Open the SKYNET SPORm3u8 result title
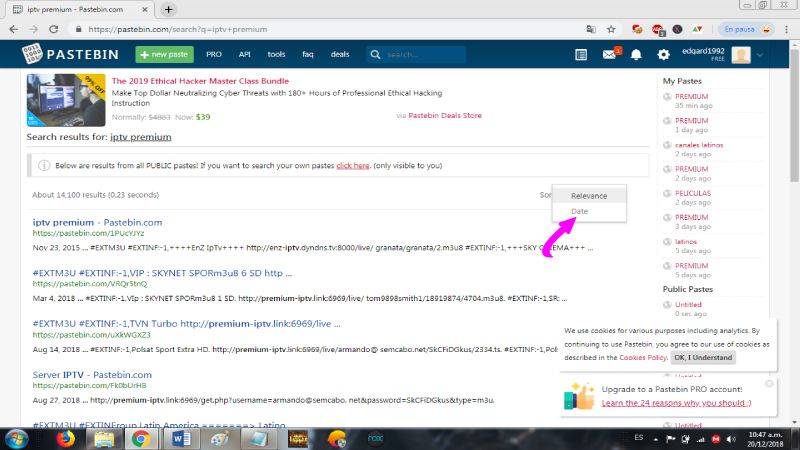800x450 pixels. pyautogui.click(x=162, y=273)
